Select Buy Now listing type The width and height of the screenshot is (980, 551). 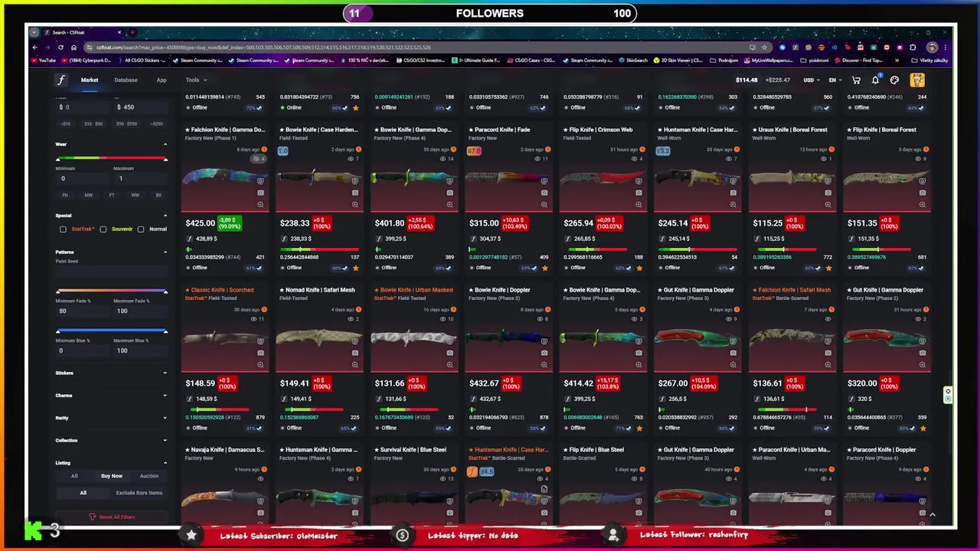point(112,476)
